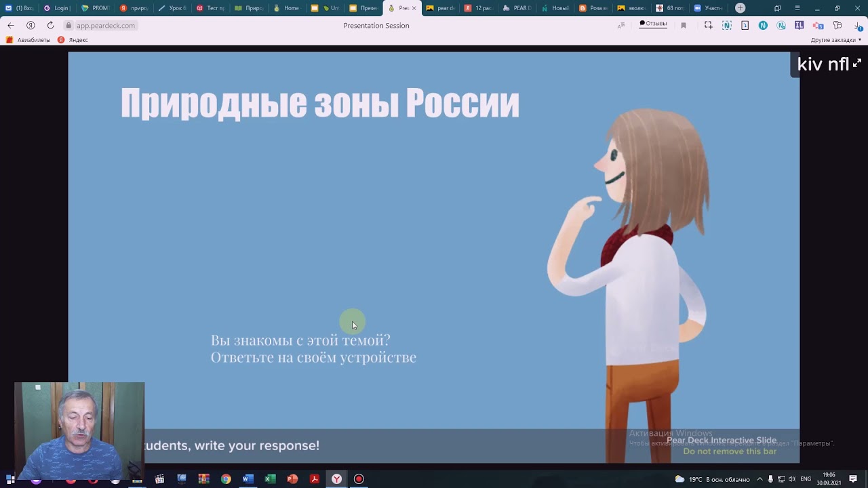
Task: Click the text Ответьте на своём устройстве
Action: click(x=313, y=357)
